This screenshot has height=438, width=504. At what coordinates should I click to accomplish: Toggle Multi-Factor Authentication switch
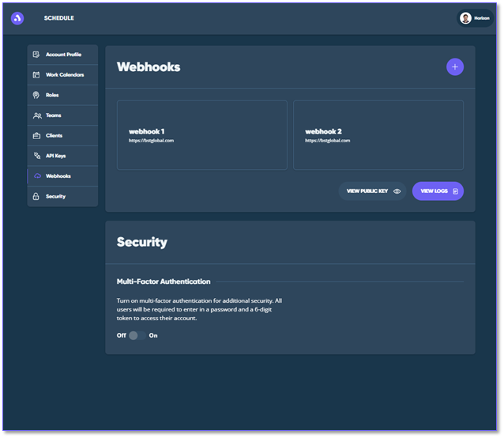coord(137,335)
